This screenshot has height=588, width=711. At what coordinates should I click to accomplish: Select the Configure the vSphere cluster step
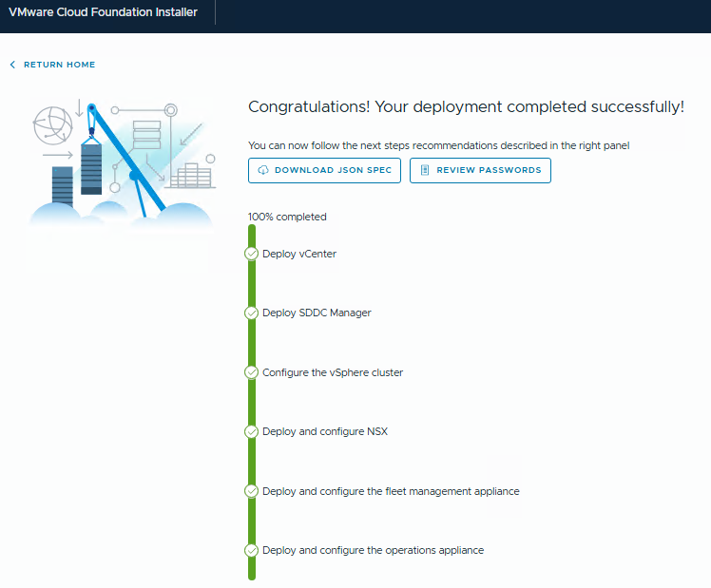pos(333,372)
